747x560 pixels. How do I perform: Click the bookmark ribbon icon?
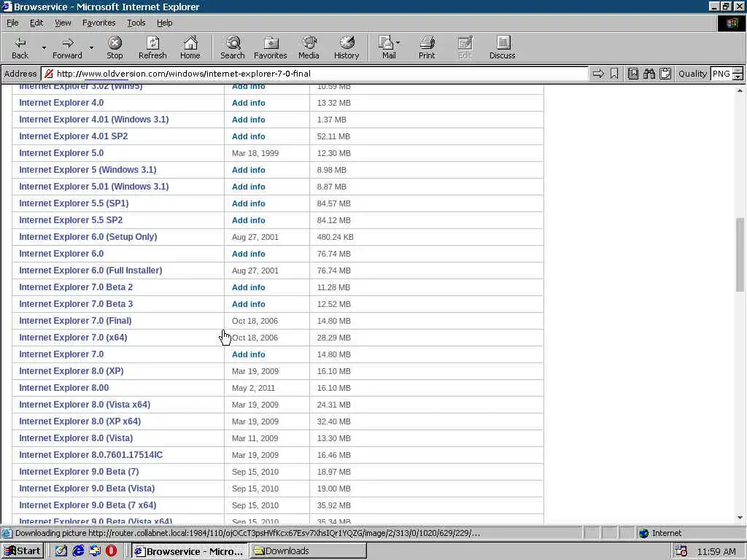pos(614,74)
